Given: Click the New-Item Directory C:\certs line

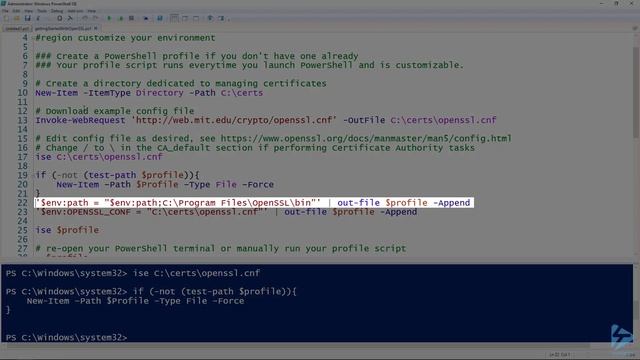Looking at the screenshot, I should (x=149, y=93).
